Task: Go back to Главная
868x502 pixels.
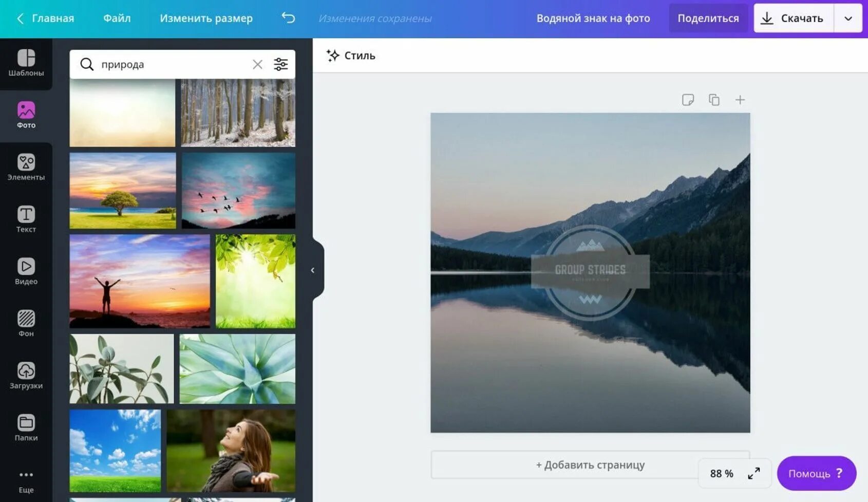Action: [x=45, y=18]
